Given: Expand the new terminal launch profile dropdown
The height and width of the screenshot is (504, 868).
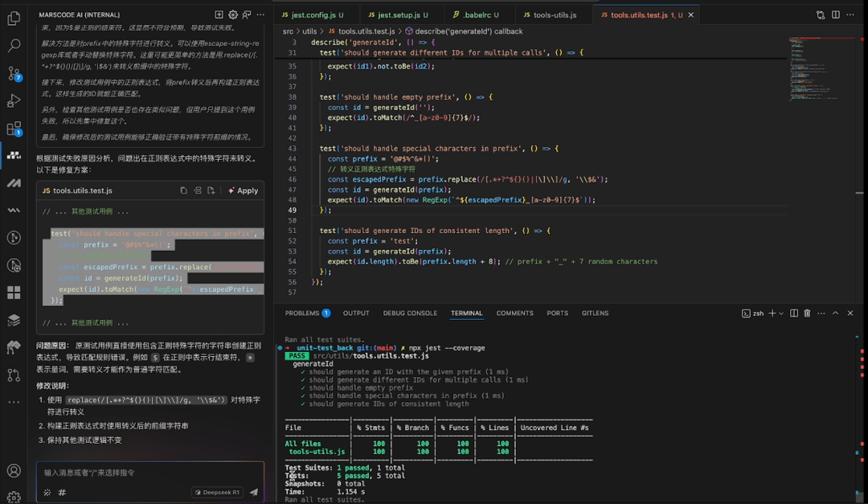Looking at the screenshot, I should 780,313.
